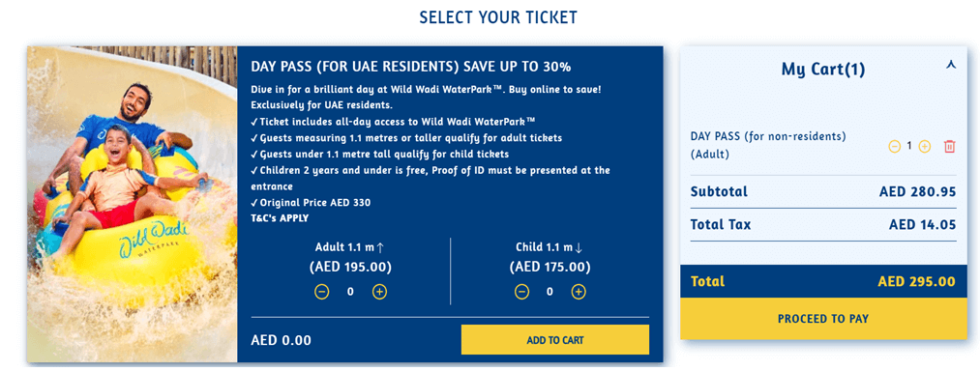Click the My Cart(1) heading
The image size is (980, 371).
(x=823, y=69)
